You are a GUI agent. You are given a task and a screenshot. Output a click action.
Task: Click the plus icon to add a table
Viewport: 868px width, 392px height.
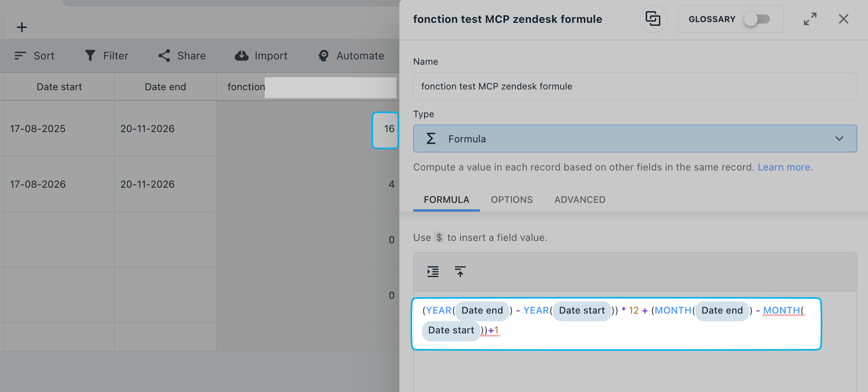(22, 27)
